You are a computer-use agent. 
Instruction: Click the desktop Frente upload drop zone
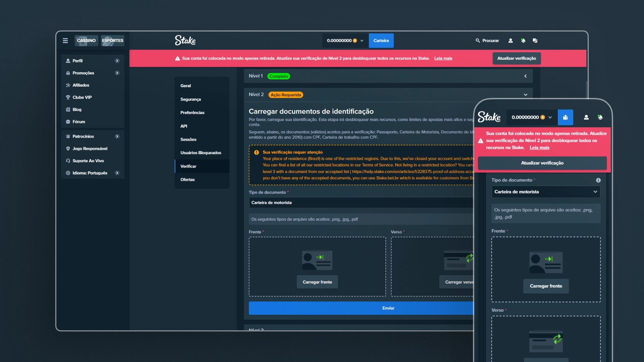[317, 267]
